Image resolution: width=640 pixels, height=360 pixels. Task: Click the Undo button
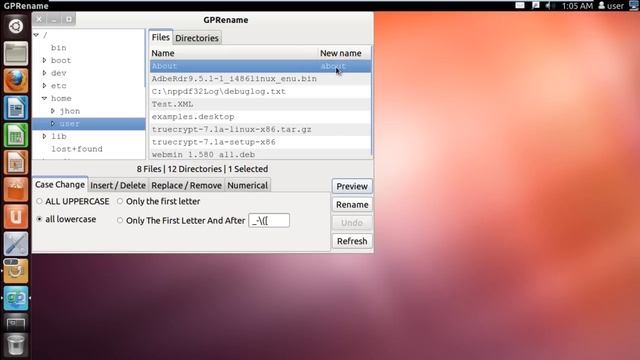352,223
